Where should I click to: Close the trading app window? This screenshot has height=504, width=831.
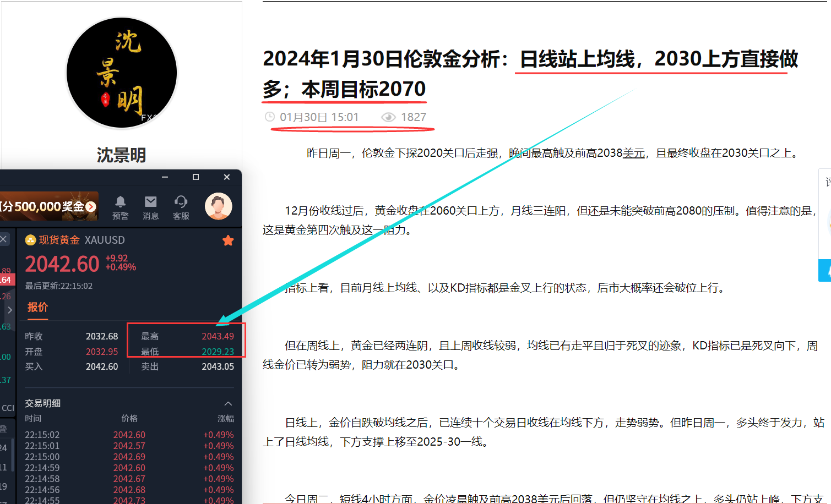coord(227,177)
